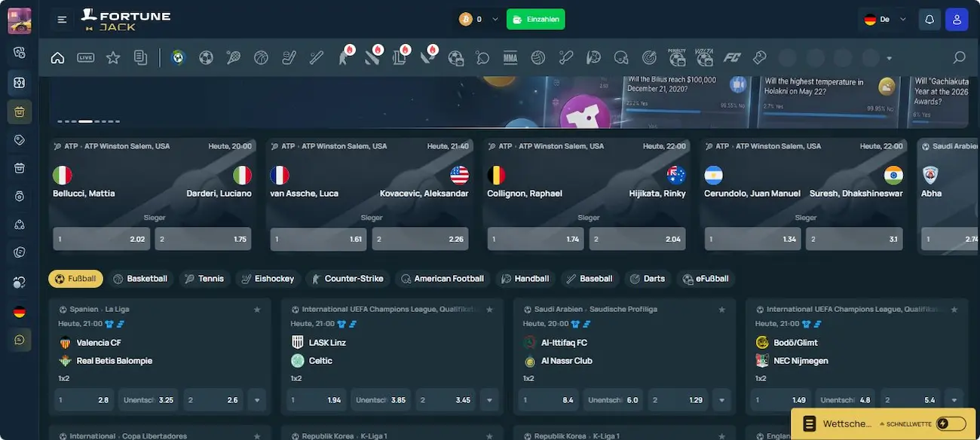This screenshot has height=440, width=980.
Task: Open the game thumbnail at sidebar top
Action: 20,20
